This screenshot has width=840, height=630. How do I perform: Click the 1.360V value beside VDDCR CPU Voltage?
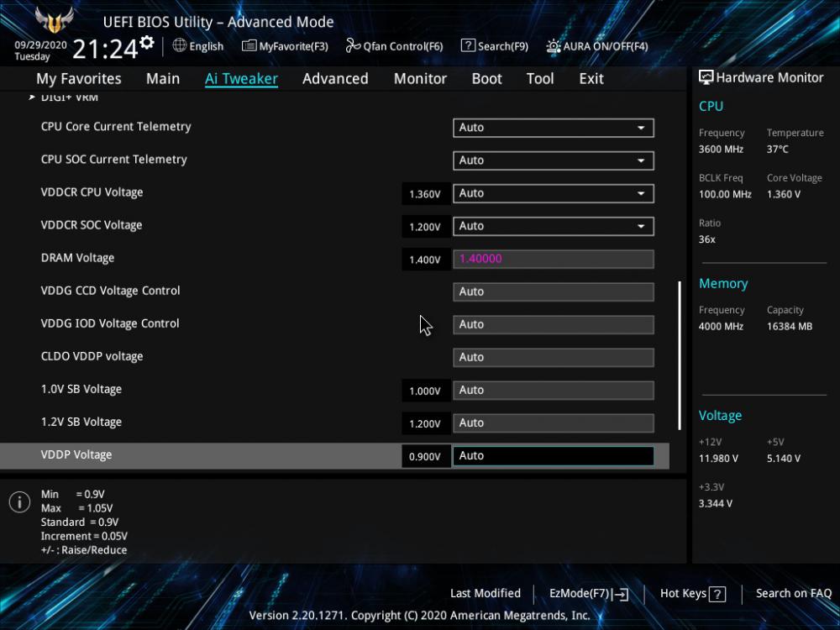pos(425,194)
